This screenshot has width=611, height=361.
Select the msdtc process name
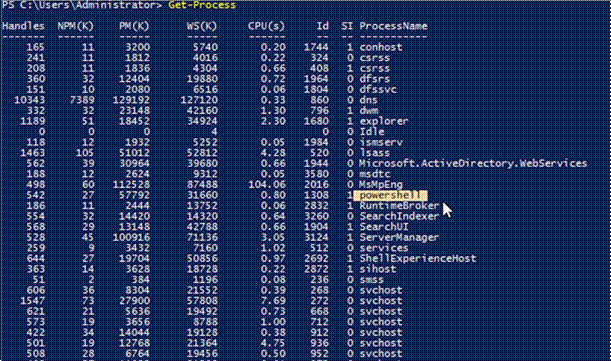pos(374,174)
